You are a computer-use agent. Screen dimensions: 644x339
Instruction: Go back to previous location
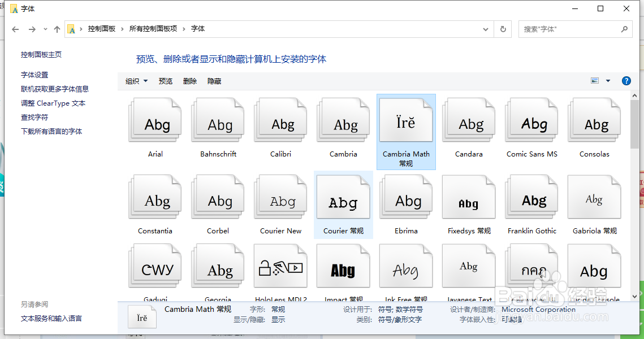click(16, 29)
